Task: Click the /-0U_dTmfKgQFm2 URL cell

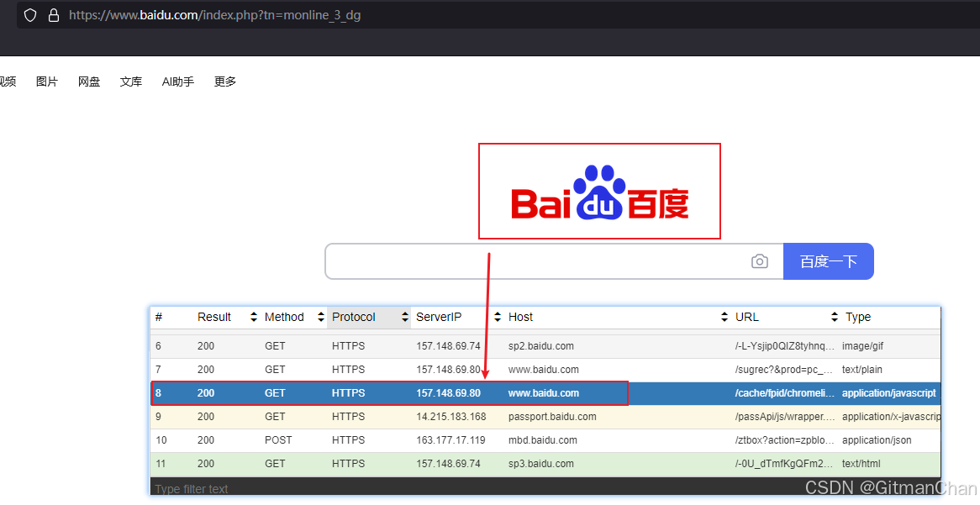Action: (784, 464)
